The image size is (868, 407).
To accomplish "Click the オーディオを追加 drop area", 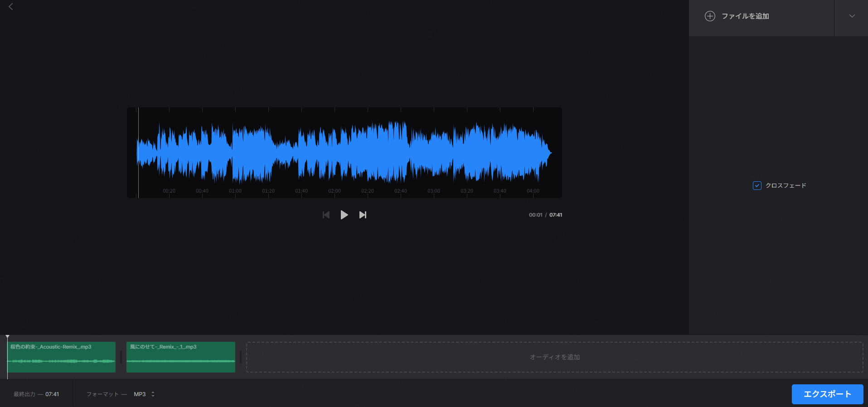I will point(555,357).
